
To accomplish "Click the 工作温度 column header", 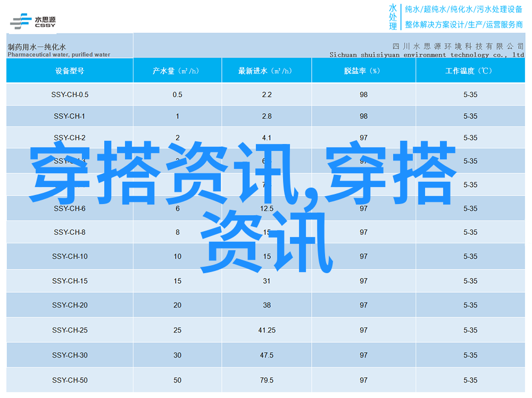I will click(x=470, y=71).
